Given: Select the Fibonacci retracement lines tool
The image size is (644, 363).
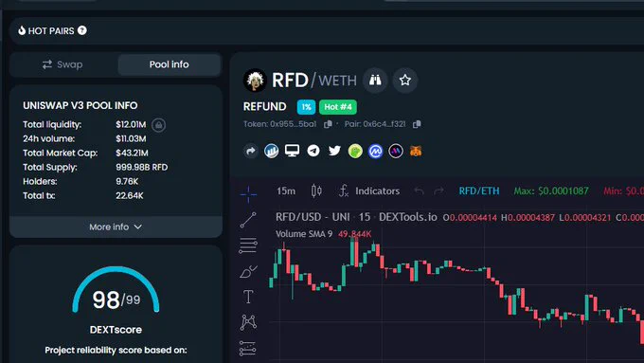Looking at the screenshot, I should [248, 245].
